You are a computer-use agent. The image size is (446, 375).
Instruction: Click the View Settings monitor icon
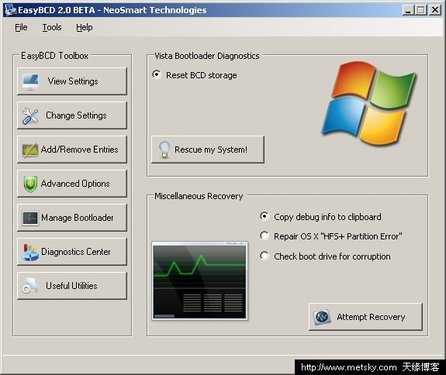(x=31, y=82)
